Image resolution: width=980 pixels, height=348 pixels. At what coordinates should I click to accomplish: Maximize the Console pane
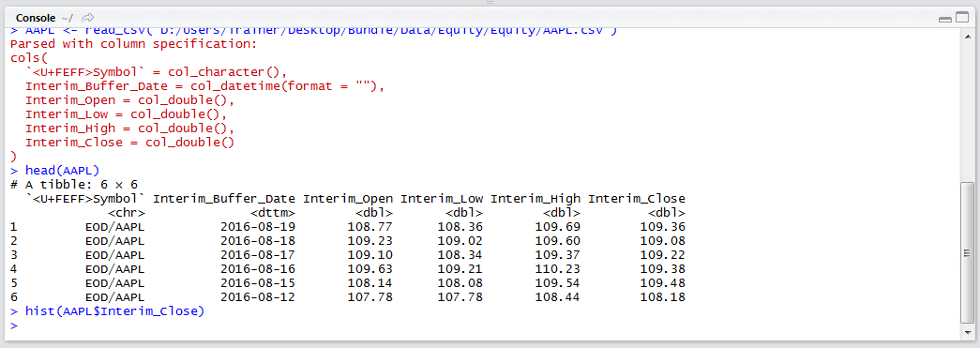click(x=963, y=19)
